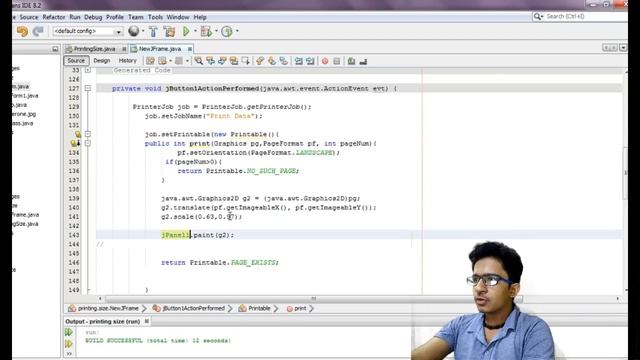Close the NewJFrame.java tab
The height and width of the screenshot is (360, 640).
coord(190,49)
